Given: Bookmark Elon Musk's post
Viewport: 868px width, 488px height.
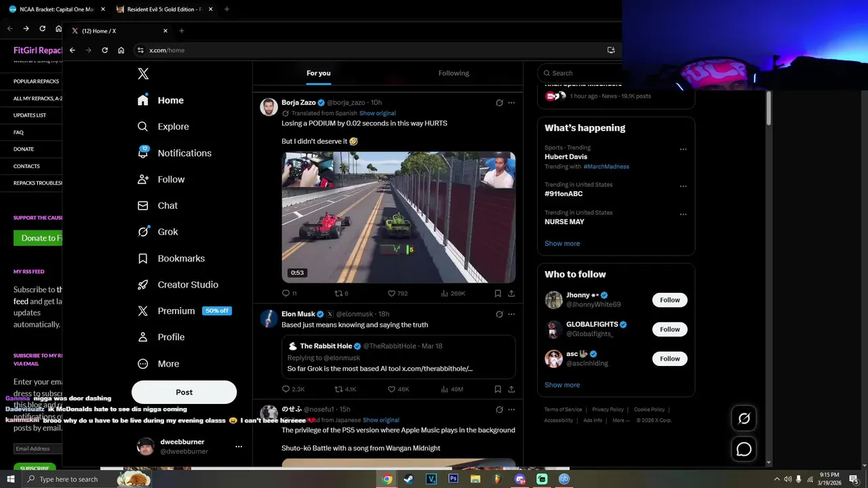Looking at the screenshot, I should tap(498, 389).
